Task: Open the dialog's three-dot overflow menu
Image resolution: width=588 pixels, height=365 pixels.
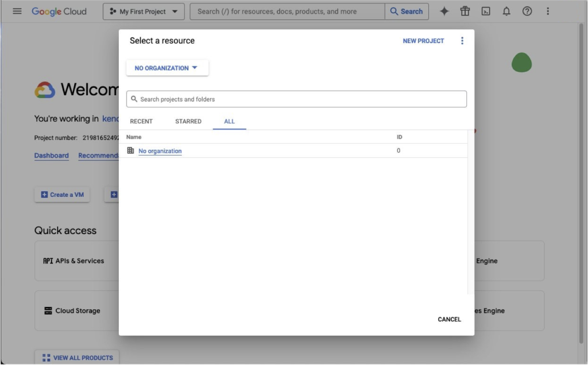Action: coord(462,40)
